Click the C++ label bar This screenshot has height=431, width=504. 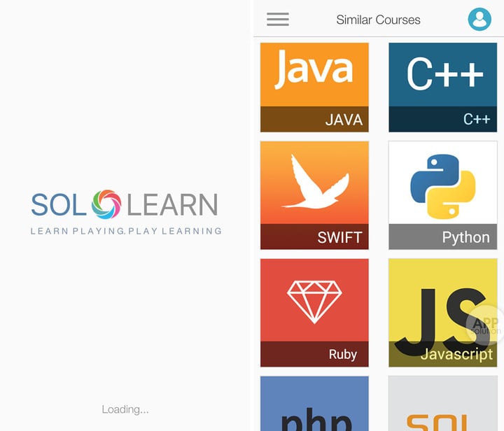click(x=442, y=119)
